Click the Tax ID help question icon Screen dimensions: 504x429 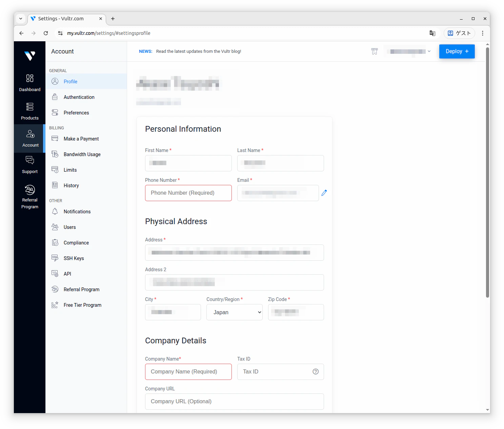316,371
